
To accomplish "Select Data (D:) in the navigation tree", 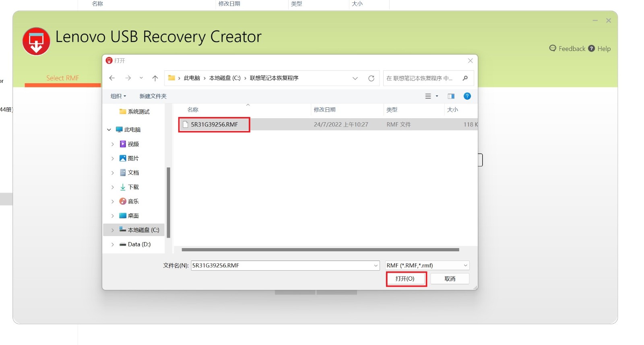I will tap(139, 244).
